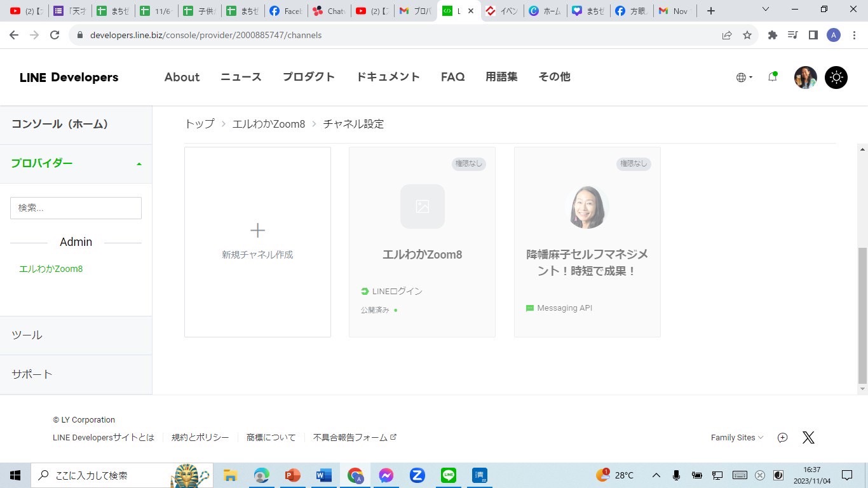
Task: Open 商標について footer link
Action: (271, 438)
